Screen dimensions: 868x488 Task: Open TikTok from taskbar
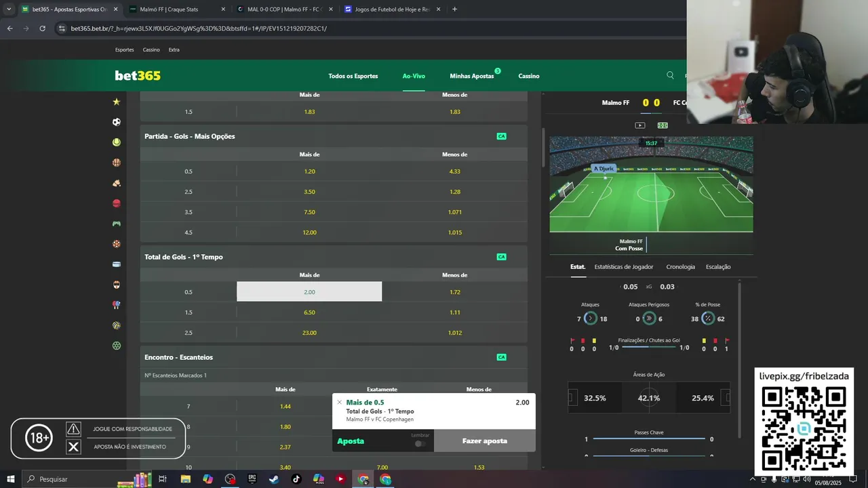coord(296,479)
